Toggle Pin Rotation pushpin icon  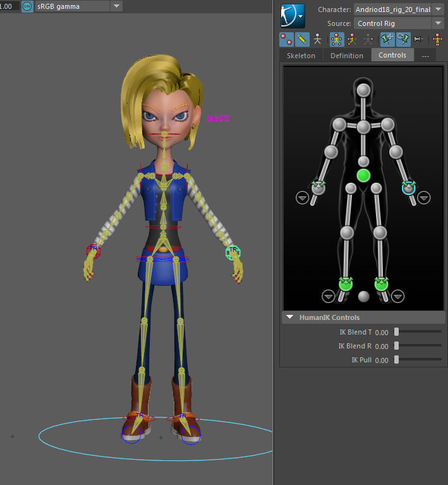click(403, 39)
